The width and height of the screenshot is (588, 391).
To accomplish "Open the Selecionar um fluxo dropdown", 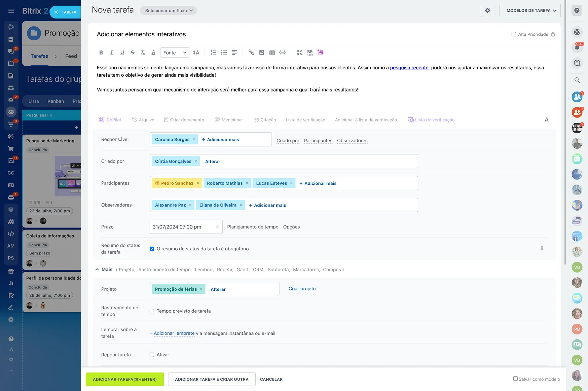I will point(169,11).
